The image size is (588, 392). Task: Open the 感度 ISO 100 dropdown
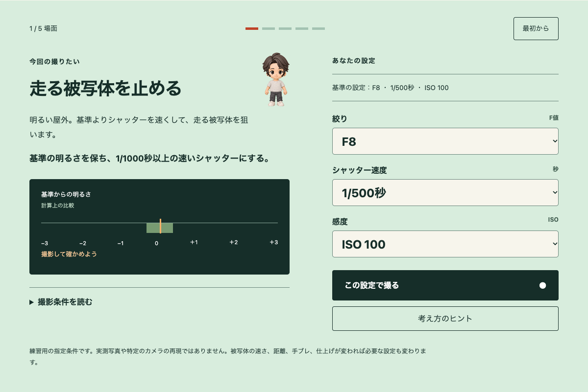pyautogui.click(x=445, y=244)
